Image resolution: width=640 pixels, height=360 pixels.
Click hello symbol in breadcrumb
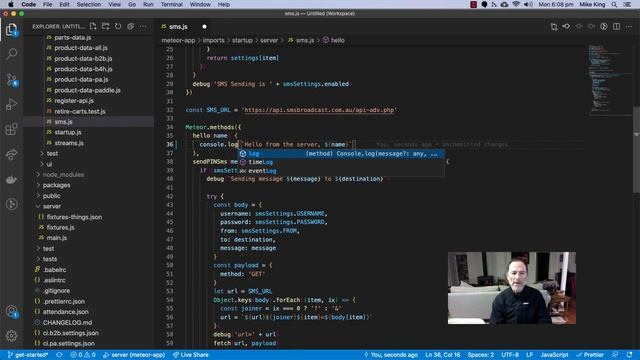(334, 40)
